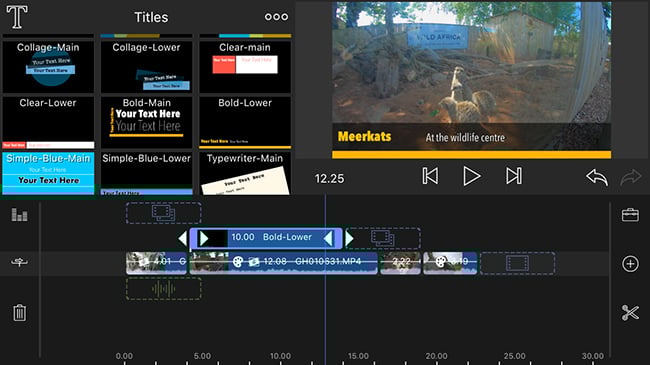Click the right inner trim handle of title clip
This screenshot has height=365, width=650.
328,238
